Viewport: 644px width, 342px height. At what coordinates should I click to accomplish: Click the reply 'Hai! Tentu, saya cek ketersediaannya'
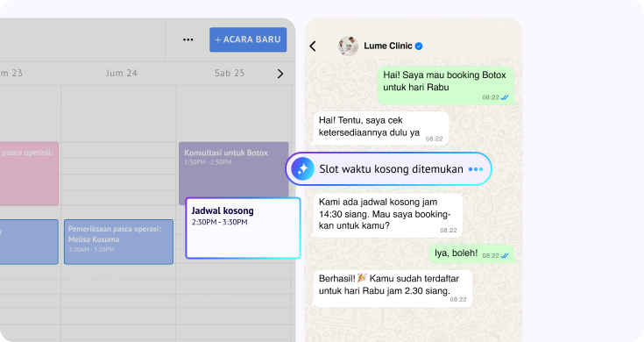380,128
